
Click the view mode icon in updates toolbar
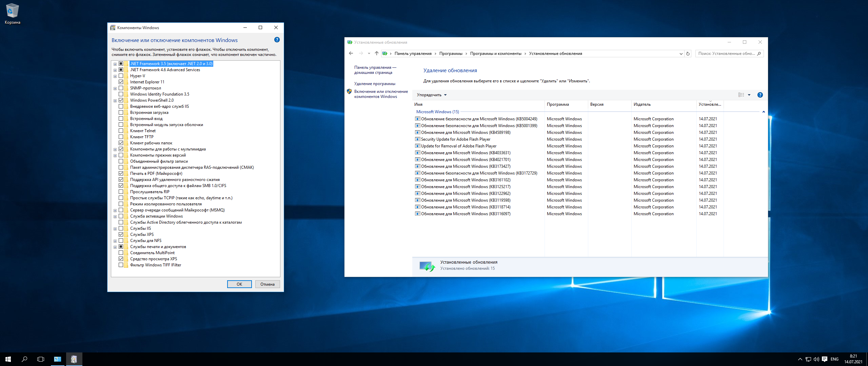pos(741,95)
